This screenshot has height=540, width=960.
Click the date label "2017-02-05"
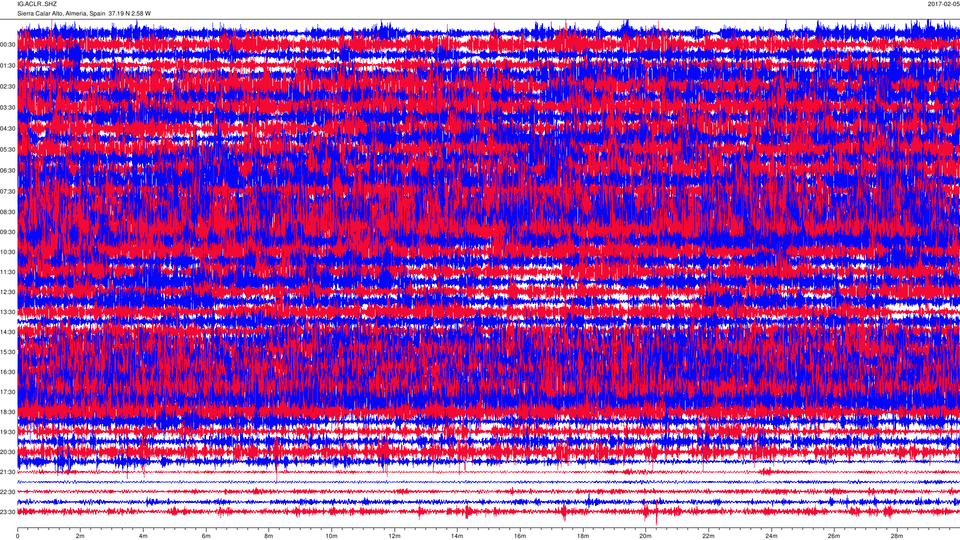[x=943, y=4]
